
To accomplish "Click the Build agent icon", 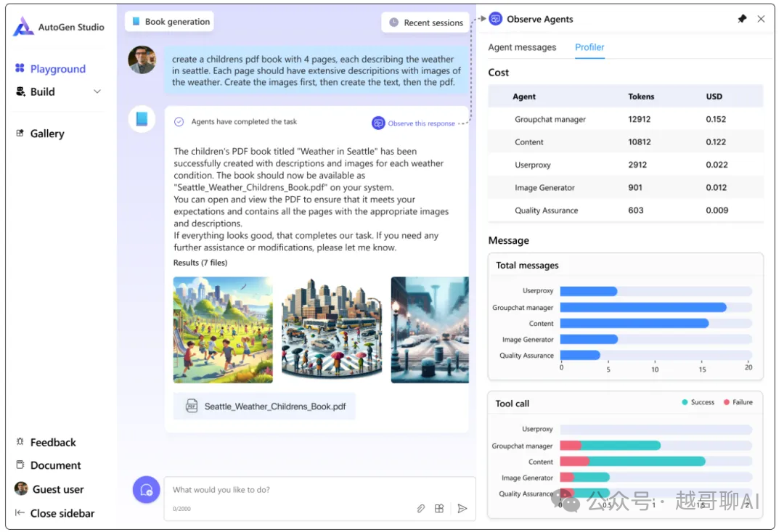I will pos(20,91).
